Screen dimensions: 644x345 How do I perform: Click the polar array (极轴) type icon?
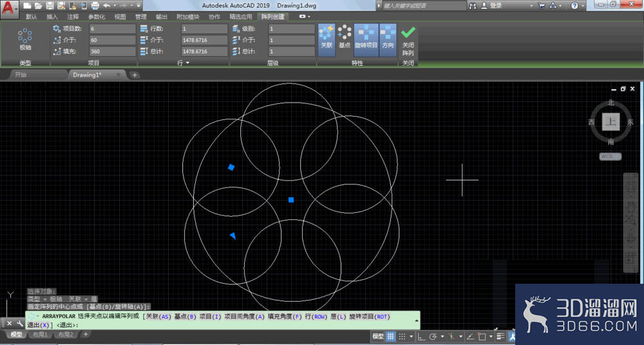tap(25, 39)
